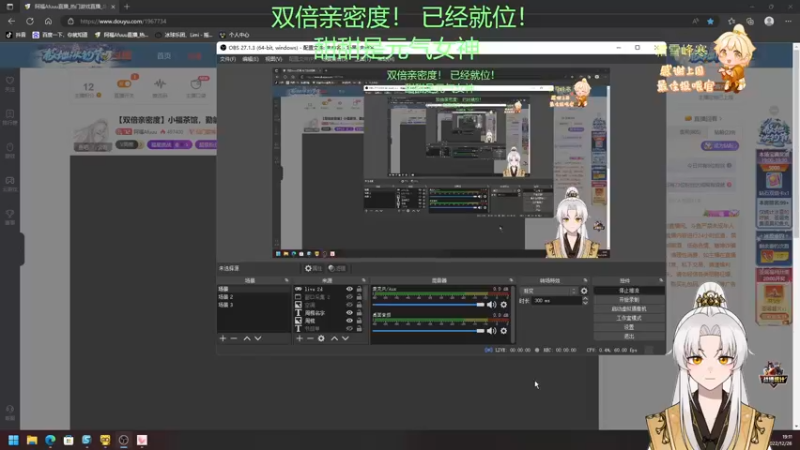The image size is (800, 450).
Task: Enable Studio Mode in Controls
Action: click(629, 318)
